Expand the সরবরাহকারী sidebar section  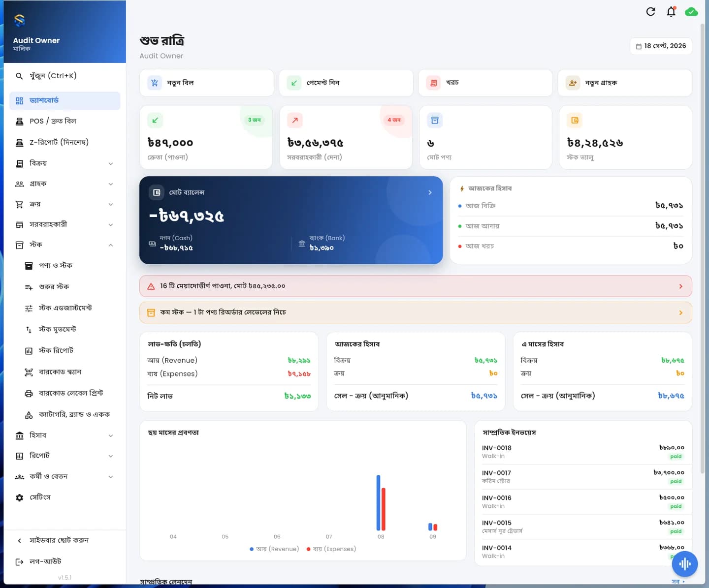coord(64,224)
